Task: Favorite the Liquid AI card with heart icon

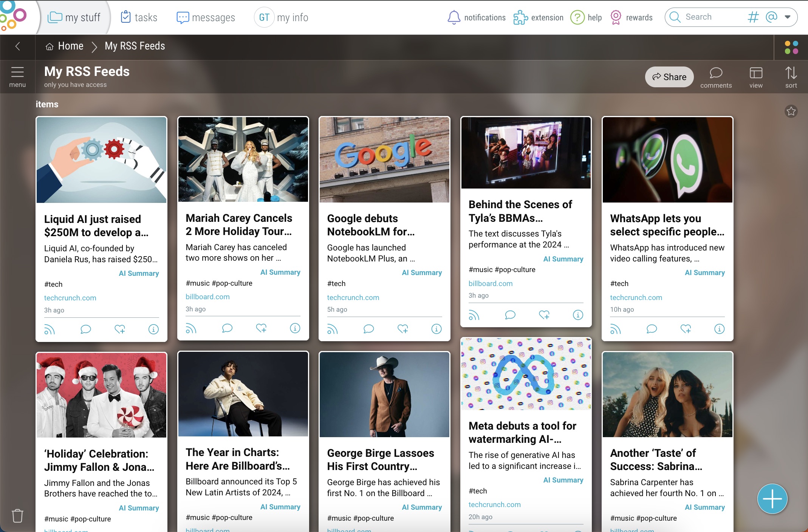Action: [120, 329]
